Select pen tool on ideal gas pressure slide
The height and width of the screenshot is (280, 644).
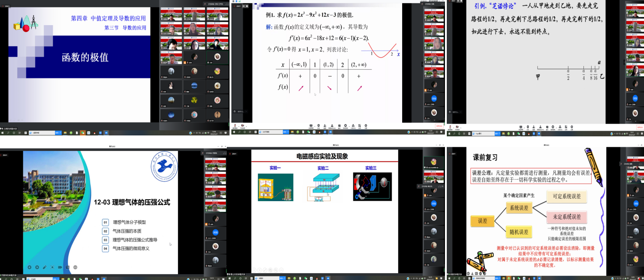click(44, 267)
